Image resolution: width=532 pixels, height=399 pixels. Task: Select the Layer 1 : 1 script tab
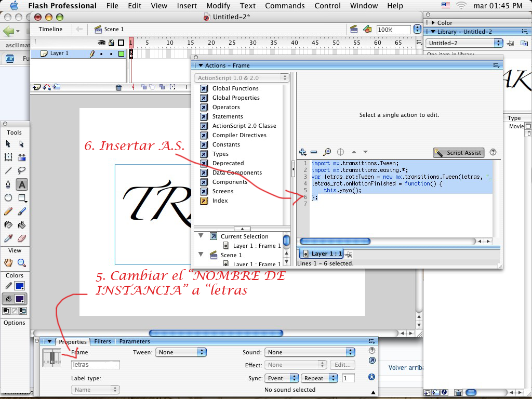[322, 254]
